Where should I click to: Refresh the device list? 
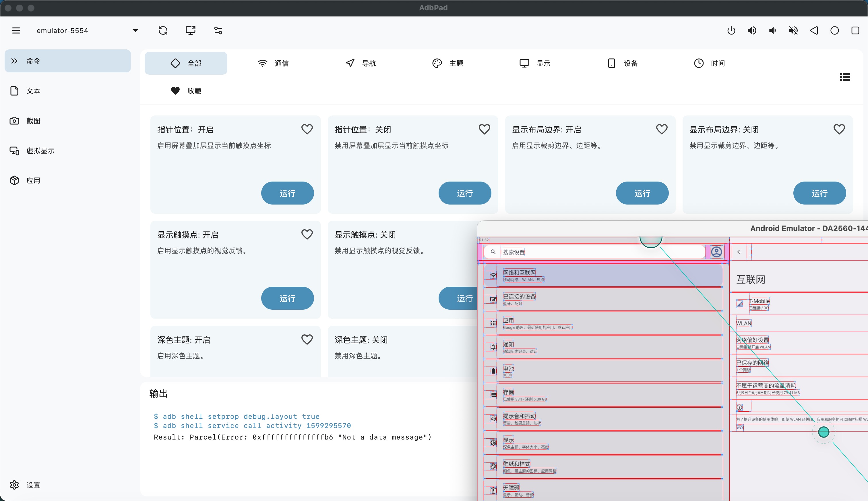click(x=163, y=31)
